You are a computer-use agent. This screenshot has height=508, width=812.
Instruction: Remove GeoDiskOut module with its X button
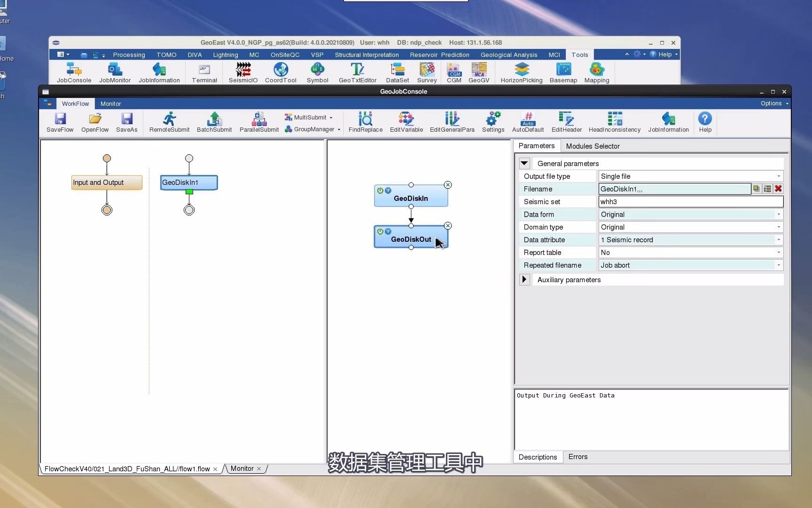pyautogui.click(x=448, y=226)
